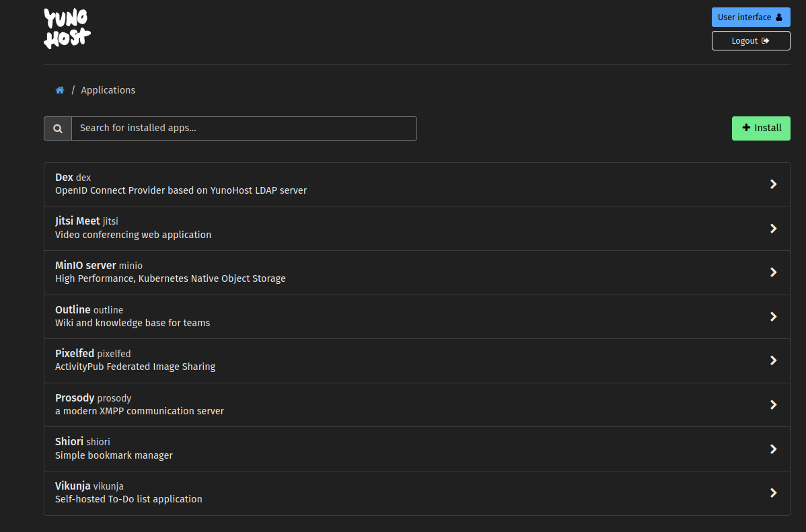Screen dimensions: 806x532
Task: Click the chevron on the Dex row
Action: tap(773, 184)
